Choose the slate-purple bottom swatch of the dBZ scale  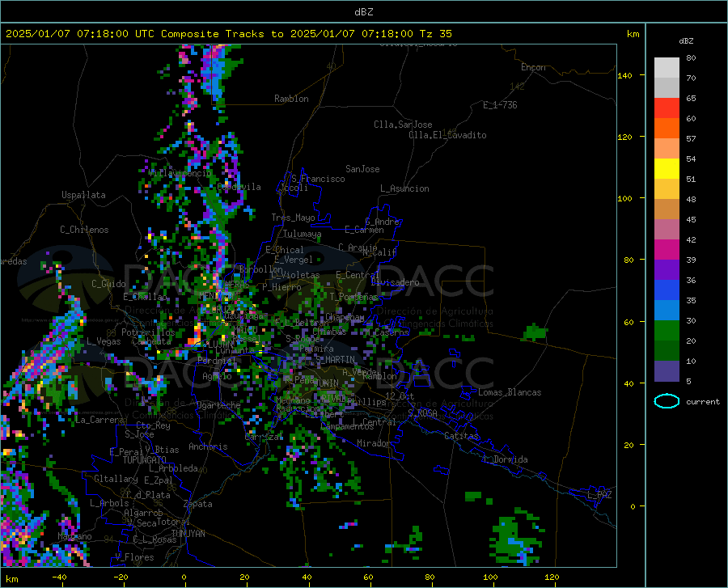tap(667, 370)
